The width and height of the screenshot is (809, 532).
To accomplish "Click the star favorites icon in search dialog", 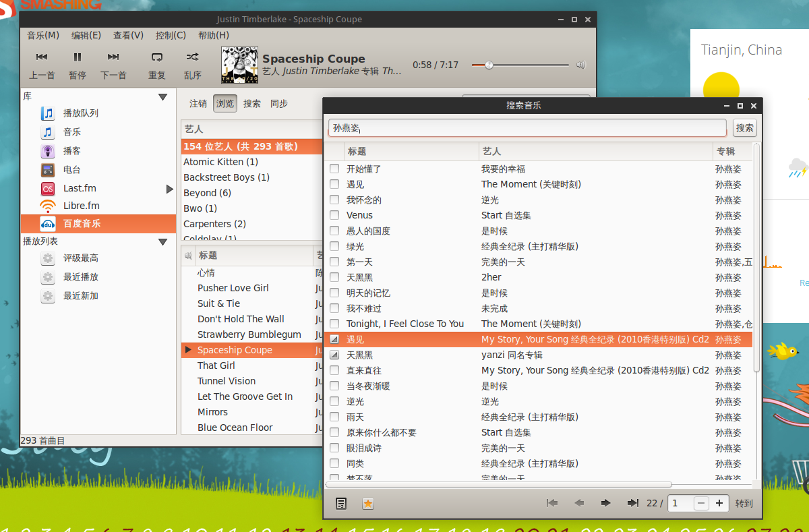I will click(368, 503).
